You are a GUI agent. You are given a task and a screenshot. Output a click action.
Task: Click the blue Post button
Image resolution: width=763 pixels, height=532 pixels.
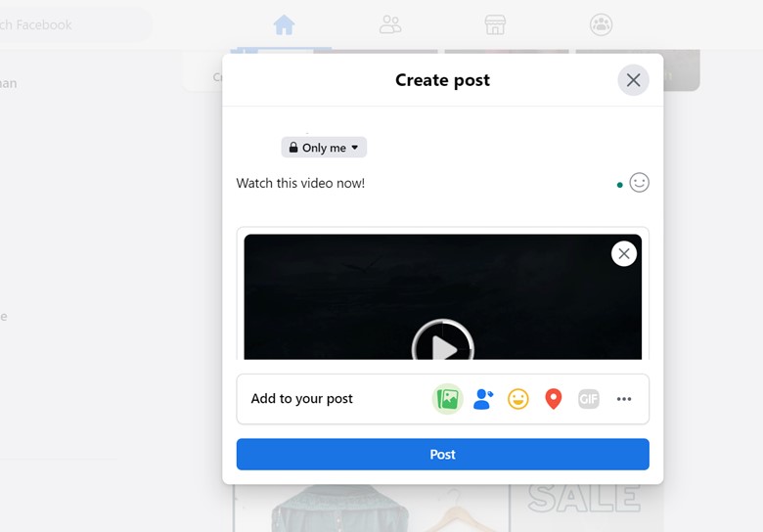click(x=443, y=454)
